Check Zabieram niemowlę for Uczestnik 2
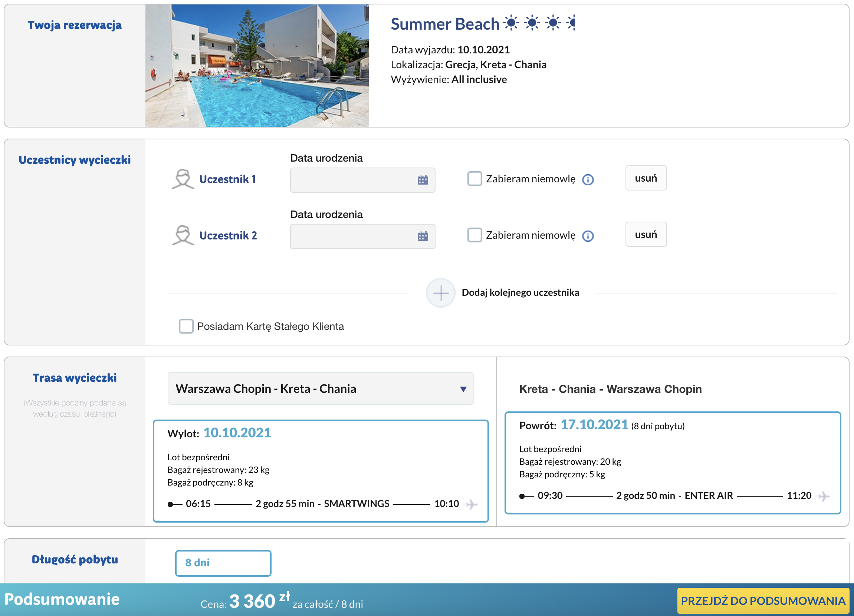The width and height of the screenshot is (854, 616). pos(474,236)
